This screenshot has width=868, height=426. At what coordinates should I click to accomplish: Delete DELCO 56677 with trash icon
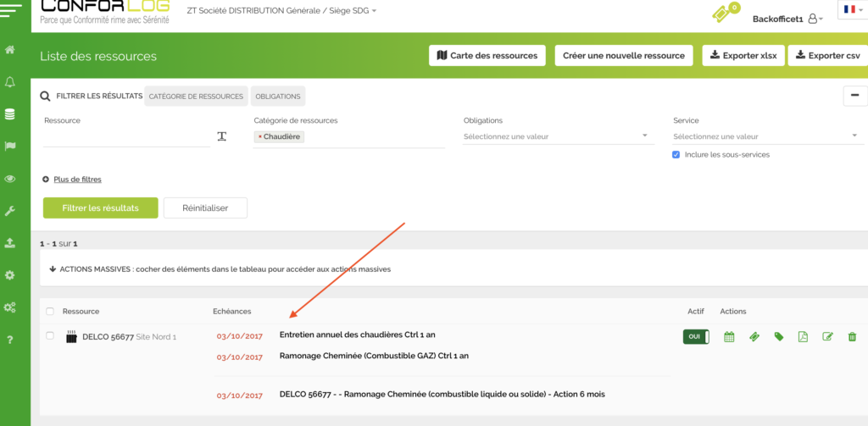pyautogui.click(x=852, y=337)
